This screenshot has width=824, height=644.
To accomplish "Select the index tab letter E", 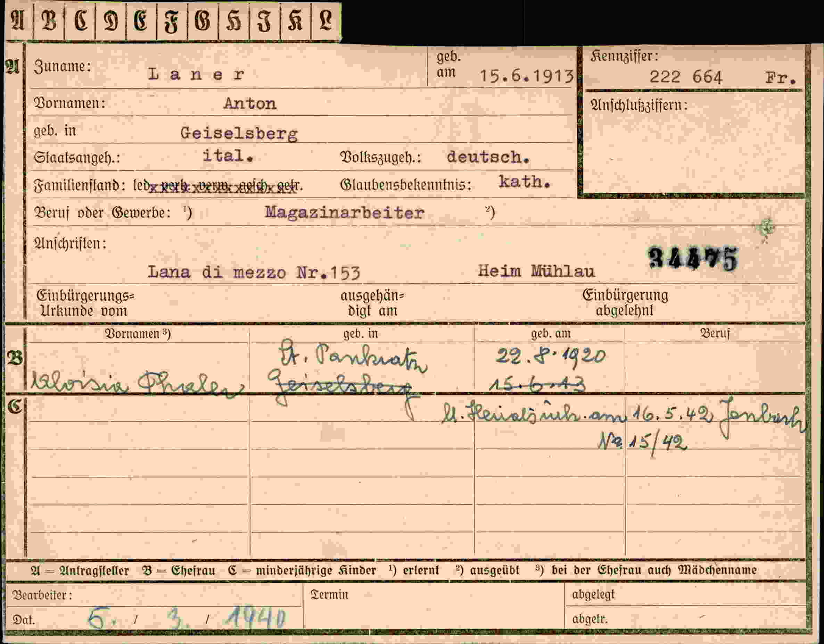I will click(x=141, y=20).
